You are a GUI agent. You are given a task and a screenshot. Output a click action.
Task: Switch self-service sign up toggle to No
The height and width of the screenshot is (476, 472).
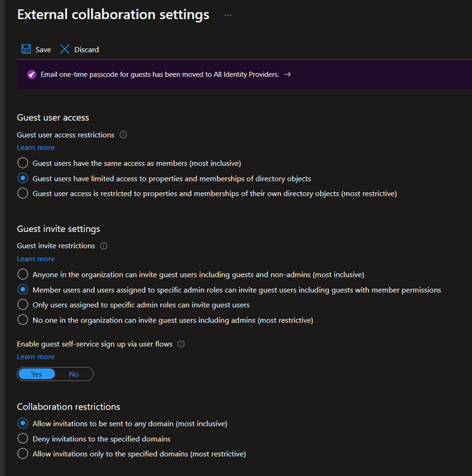point(74,374)
